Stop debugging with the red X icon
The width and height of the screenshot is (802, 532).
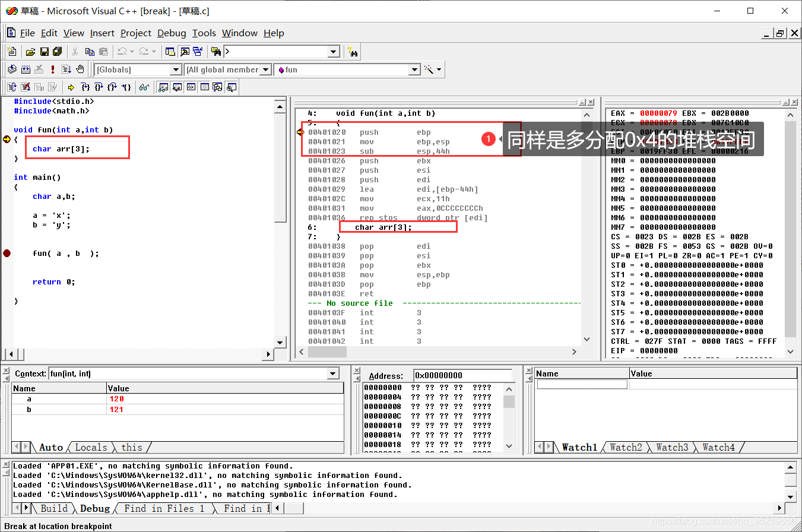[x=26, y=87]
